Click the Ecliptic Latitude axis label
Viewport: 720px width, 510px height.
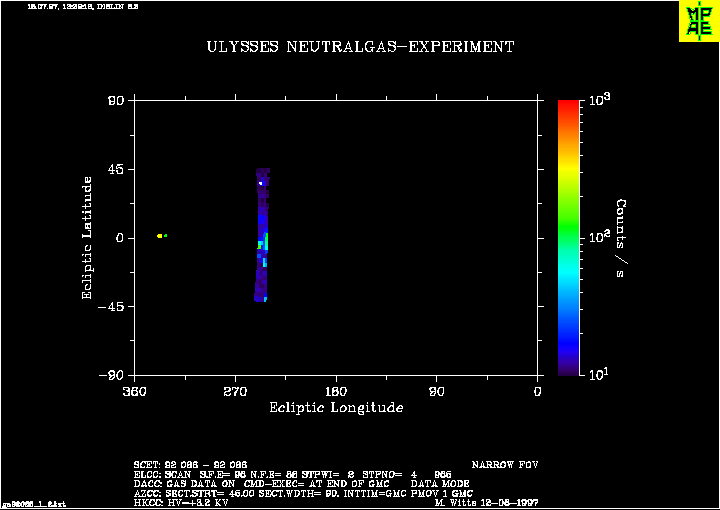(87, 238)
